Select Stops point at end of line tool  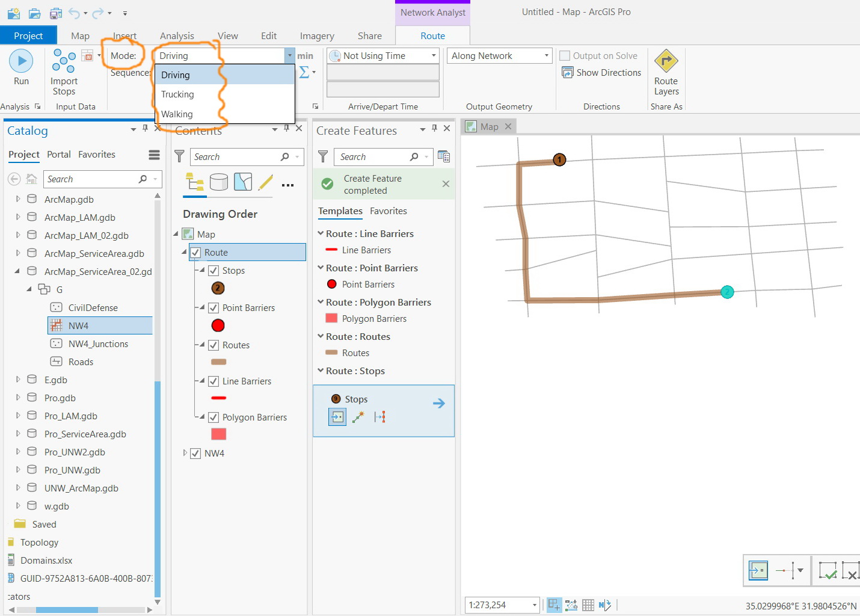point(358,416)
